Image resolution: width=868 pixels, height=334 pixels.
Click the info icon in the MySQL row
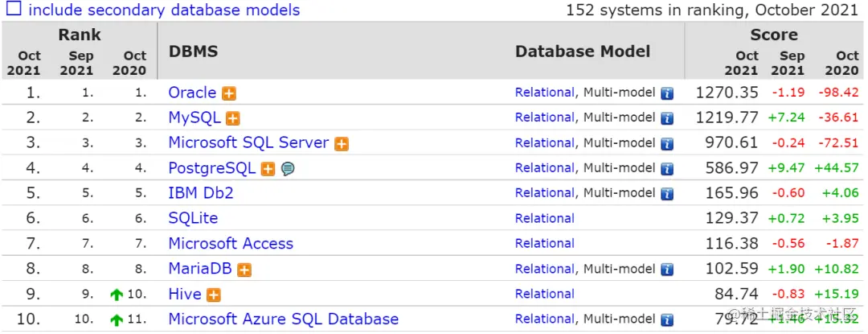coord(667,118)
